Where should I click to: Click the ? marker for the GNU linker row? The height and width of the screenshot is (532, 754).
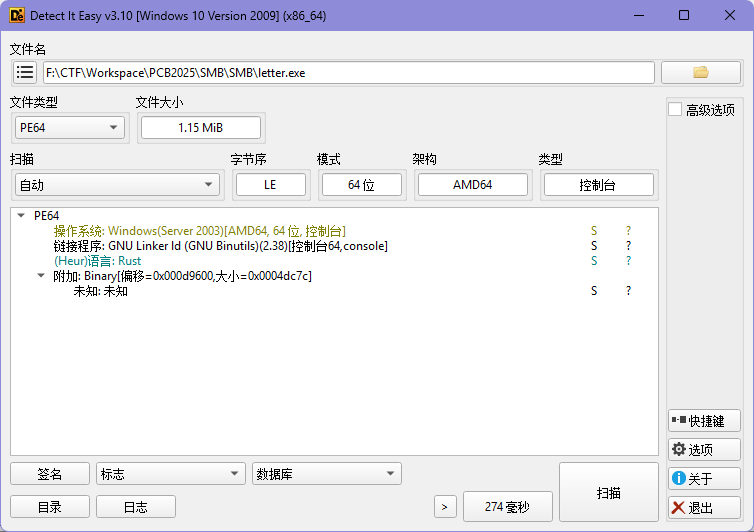[x=628, y=246]
